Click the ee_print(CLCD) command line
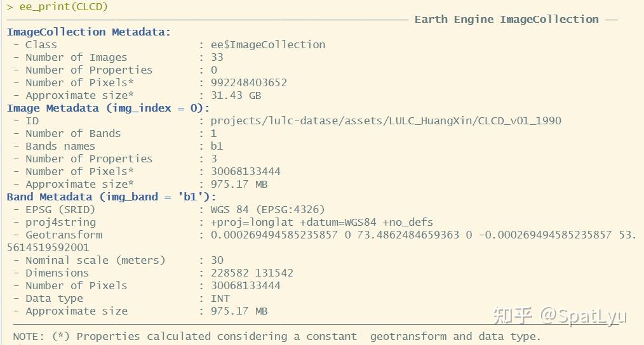This screenshot has width=644, height=345. (57, 7)
